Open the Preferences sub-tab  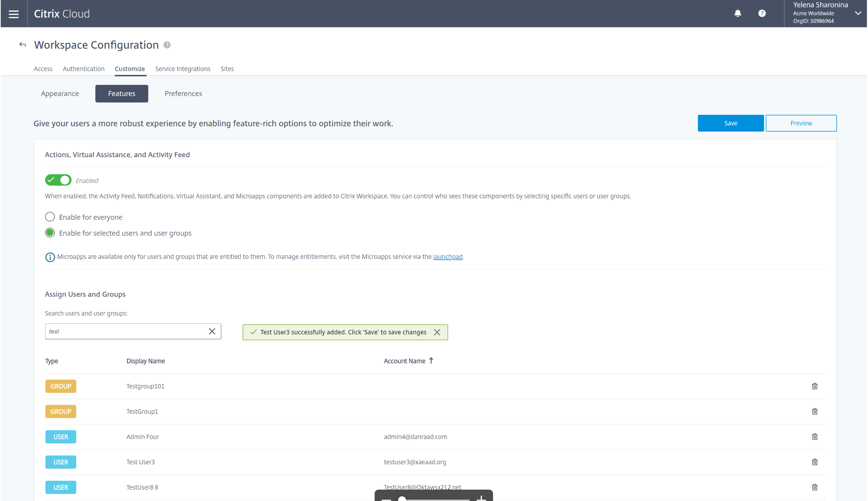183,94
